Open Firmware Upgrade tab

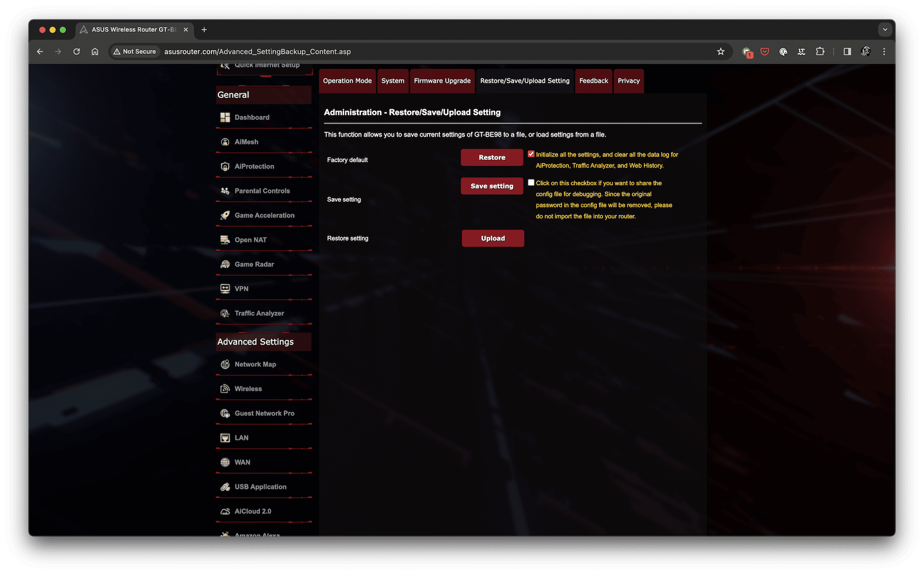click(x=442, y=81)
